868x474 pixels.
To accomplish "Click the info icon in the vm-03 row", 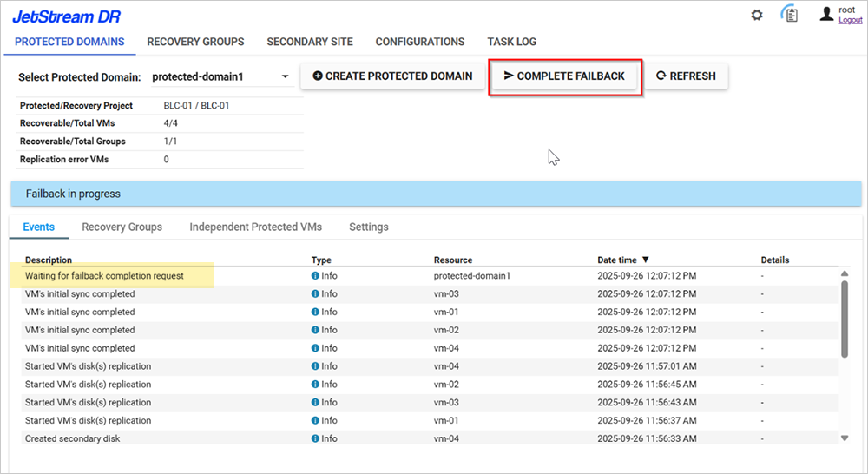I will pyautogui.click(x=315, y=294).
